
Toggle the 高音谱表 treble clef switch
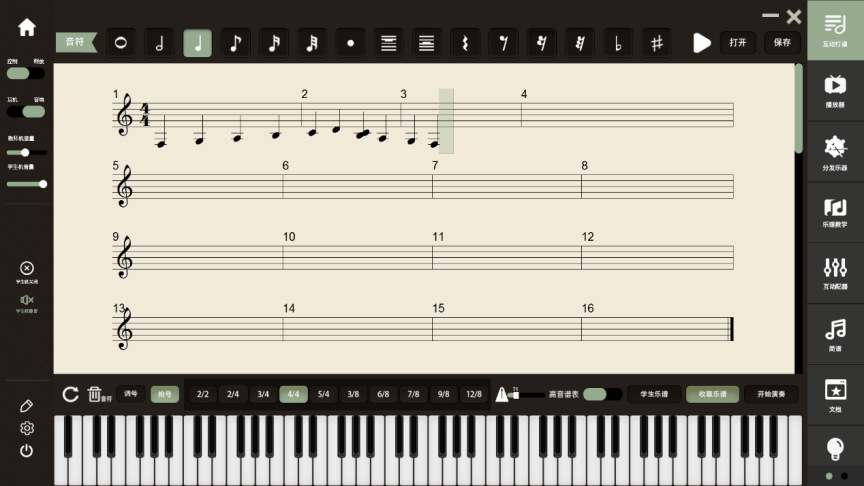602,394
